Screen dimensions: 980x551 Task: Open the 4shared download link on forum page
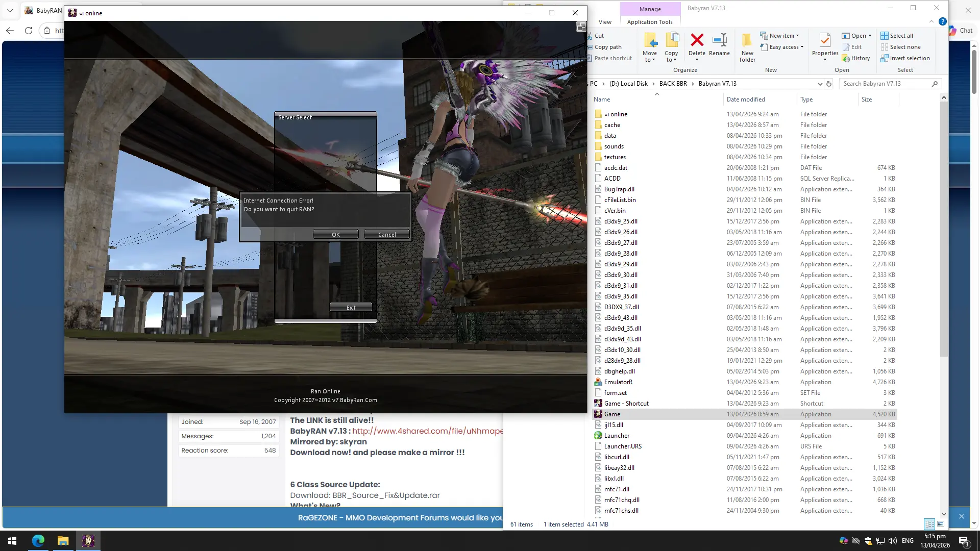coord(427,431)
